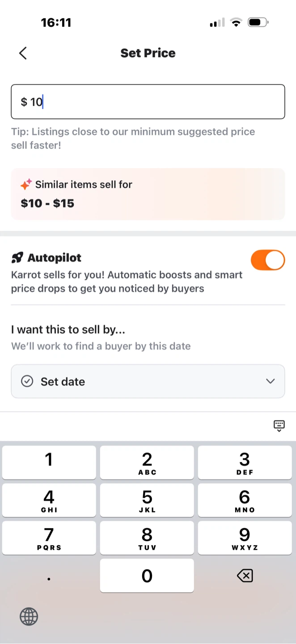Tap the Autopilot rocket icon
296x644 pixels.
coord(17,258)
